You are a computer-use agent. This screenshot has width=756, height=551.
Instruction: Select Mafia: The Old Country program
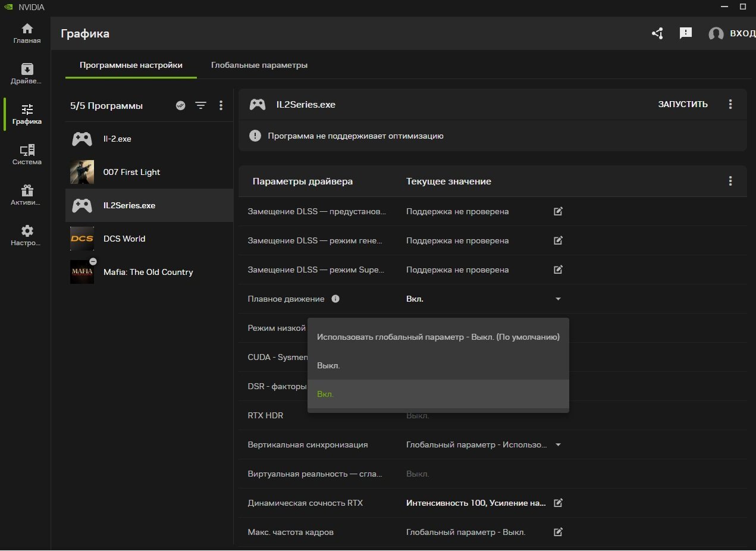click(x=149, y=272)
